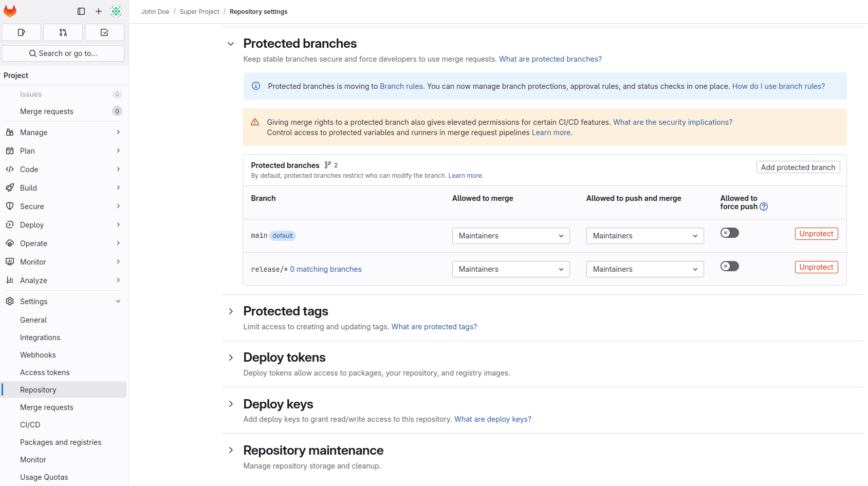Image resolution: width=868 pixels, height=486 pixels.
Task: Open Allowed to merge dropdown for main
Action: pyautogui.click(x=510, y=235)
